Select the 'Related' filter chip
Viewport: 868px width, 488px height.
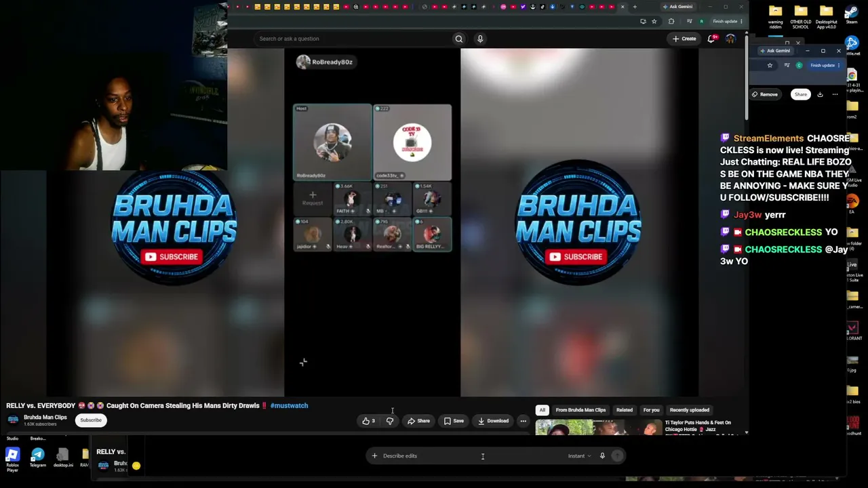(x=625, y=410)
